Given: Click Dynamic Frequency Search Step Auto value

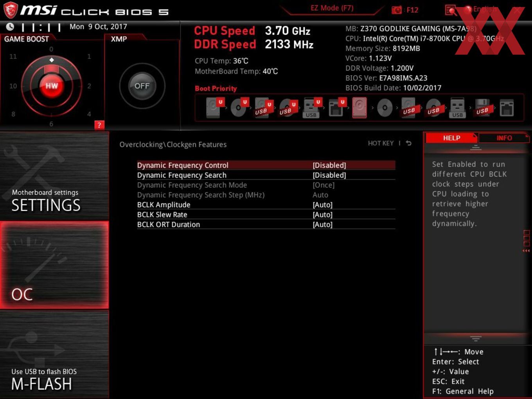Looking at the screenshot, I should pyautogui.click(x=320, y=195).
